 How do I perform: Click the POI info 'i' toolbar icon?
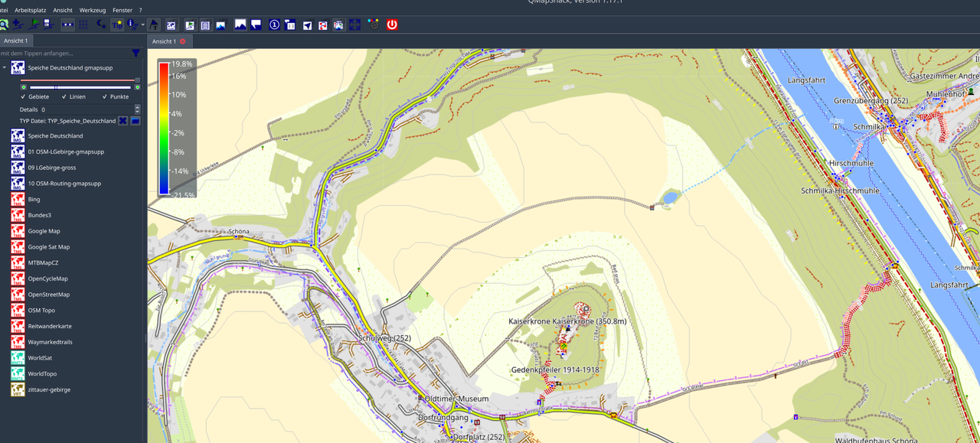pos(132,24)
